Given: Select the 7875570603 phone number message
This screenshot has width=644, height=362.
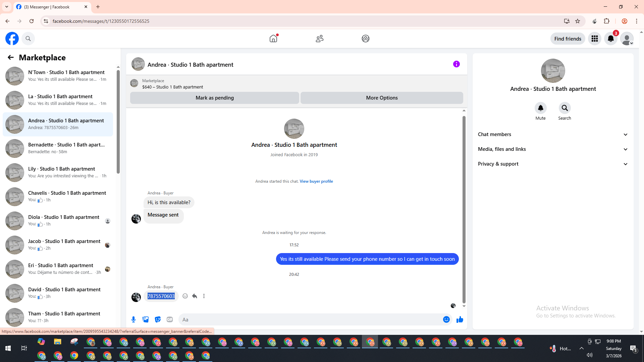Looking at the screenshot, I should [161, 296].
